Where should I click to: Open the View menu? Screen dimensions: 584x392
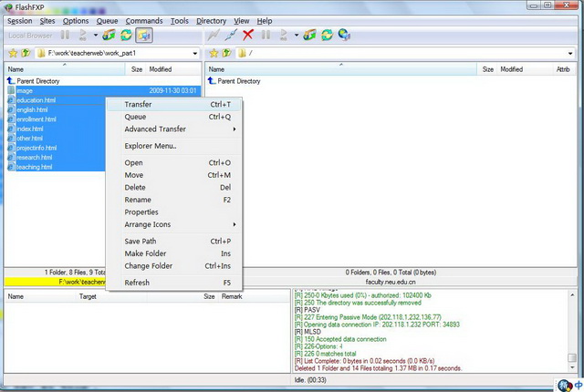coord(241,21)
